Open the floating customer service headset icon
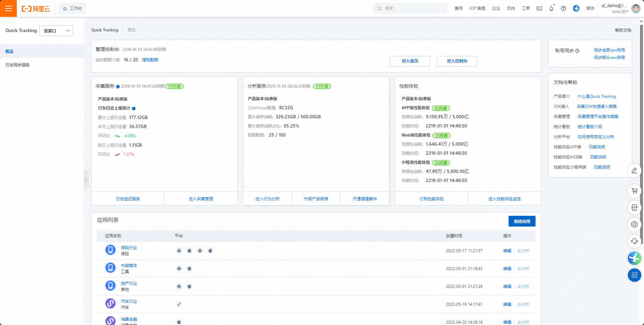The width and height of the screenshot is (644, 325). [x=634, y=241]
